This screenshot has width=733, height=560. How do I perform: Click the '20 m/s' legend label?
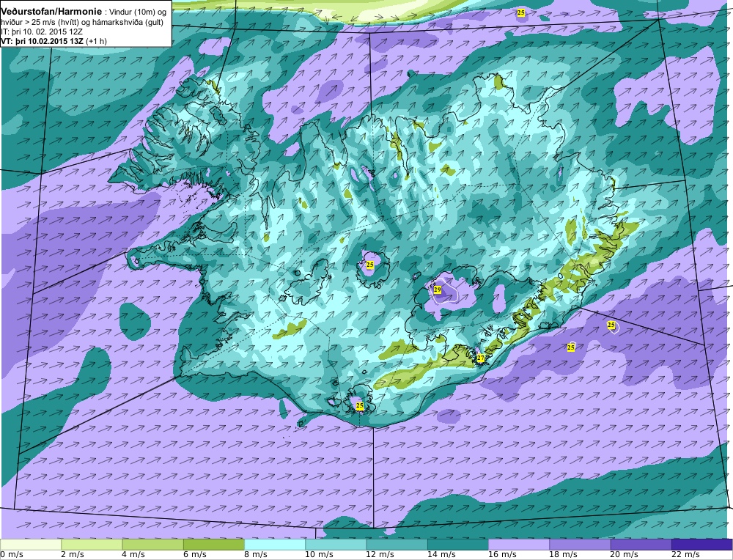click(624, 555)
